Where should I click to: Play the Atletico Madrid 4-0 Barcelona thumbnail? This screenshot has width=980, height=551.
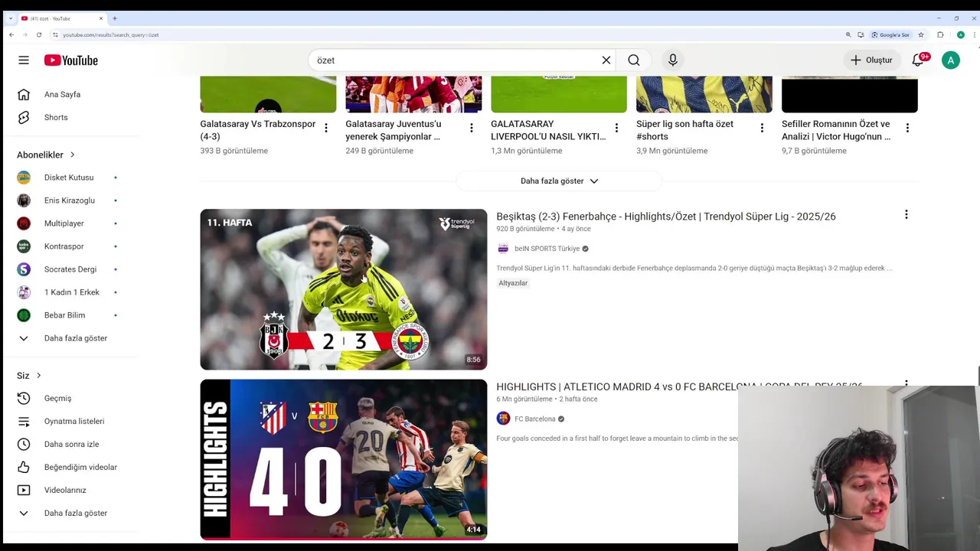(x=344, y=459)
